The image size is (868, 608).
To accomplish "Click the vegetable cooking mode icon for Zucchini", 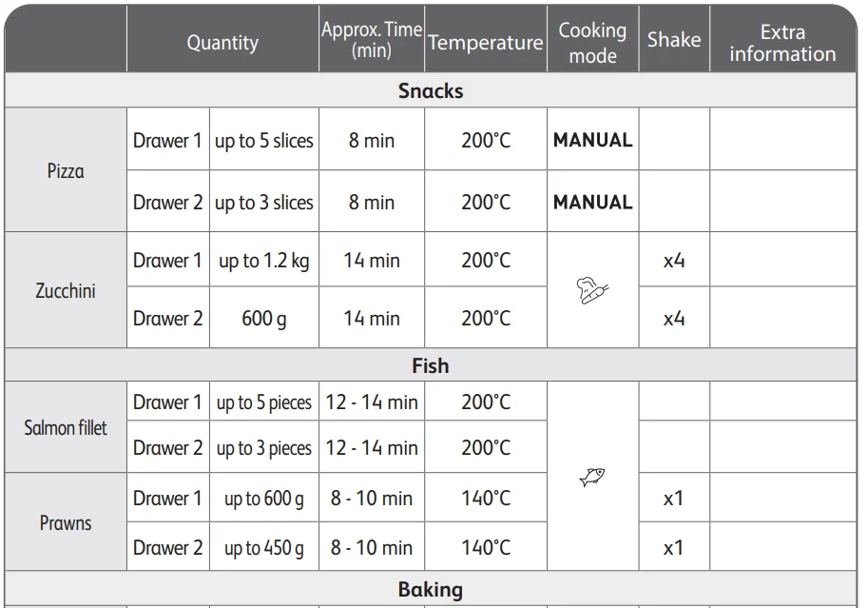I will [592, 290].
